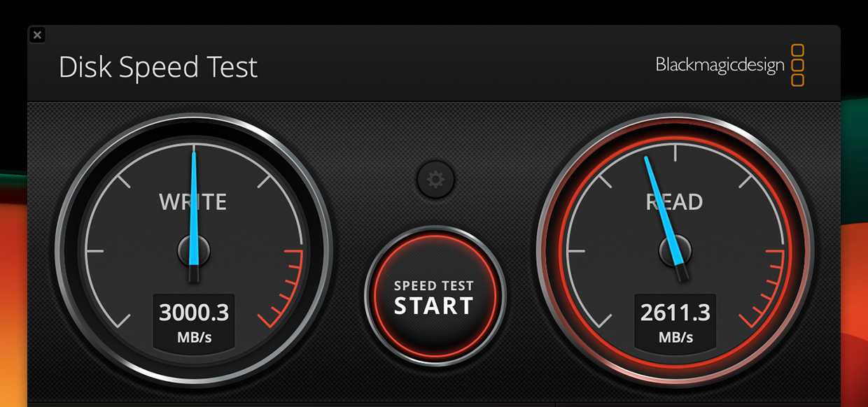Select the WRITE gauge label

click(192, 202)
